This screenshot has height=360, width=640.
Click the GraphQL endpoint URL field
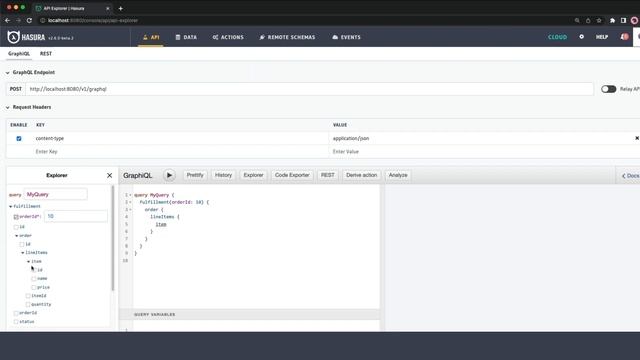(309, 89)
